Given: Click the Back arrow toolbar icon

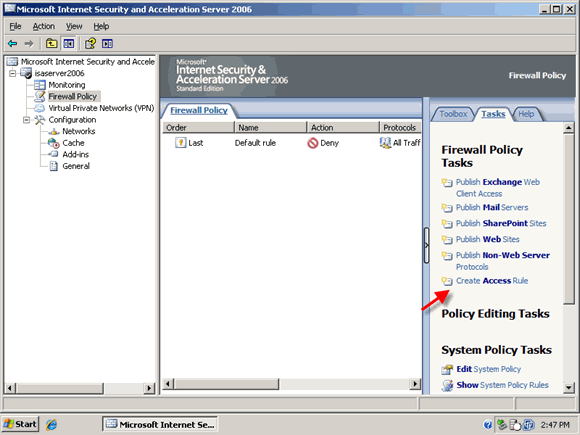Looking at the screenshot, I should (13, 44).
